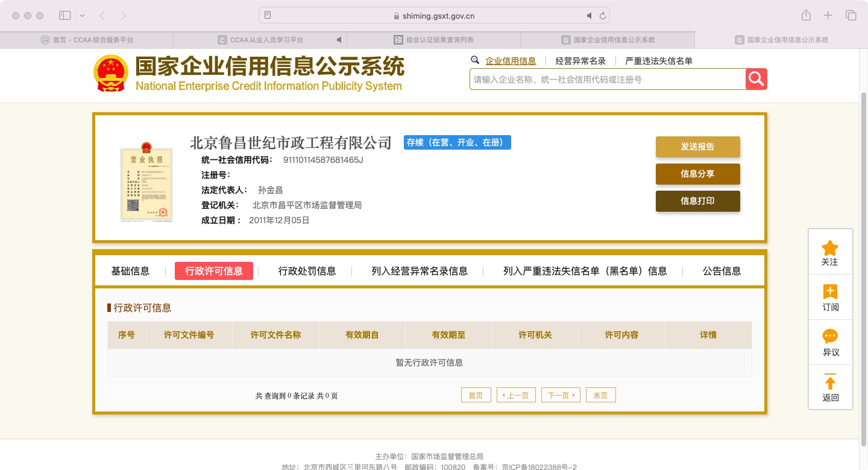Click the 暂无行政许可信息 empty table message

[429, 363]
